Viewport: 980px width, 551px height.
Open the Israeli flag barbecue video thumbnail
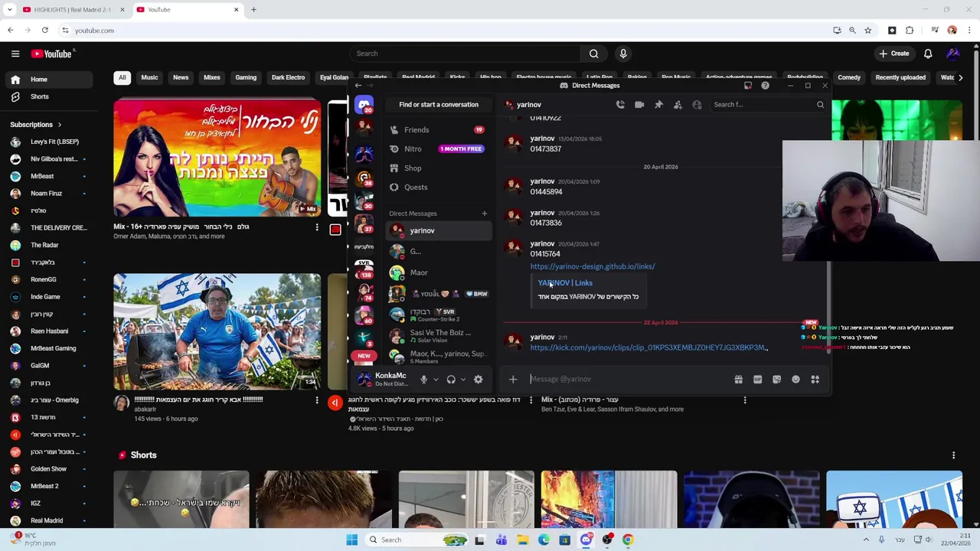click(x=217, y=331)
